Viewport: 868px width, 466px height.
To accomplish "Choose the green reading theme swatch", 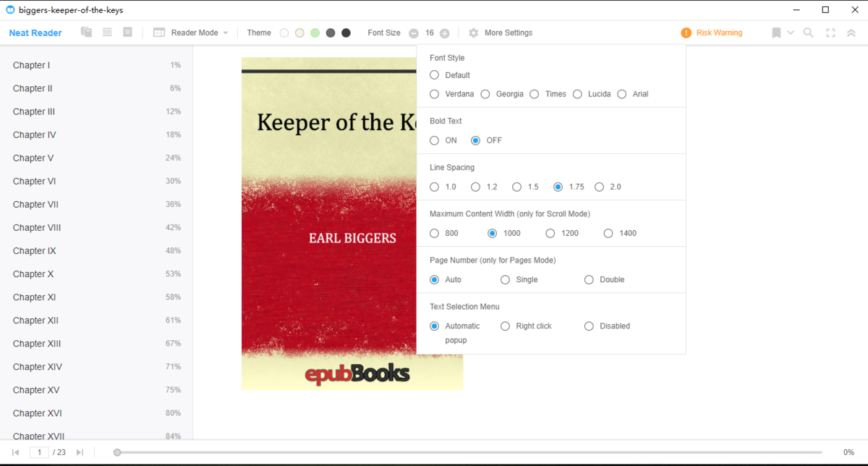I will [315, 33].
